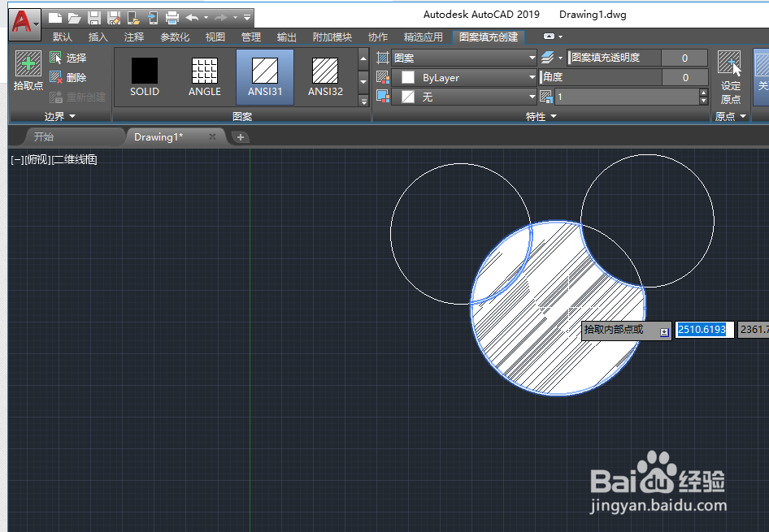Click the 删除 boundary objects button
This screenshot has height=532, width=769.
pyautogui.click(x=68, y=77)
